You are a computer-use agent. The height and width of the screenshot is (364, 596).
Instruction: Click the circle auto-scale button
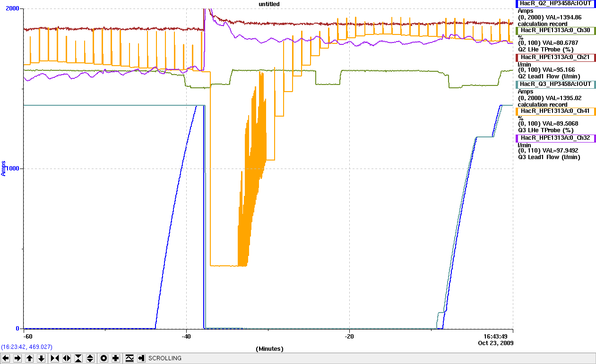pyautogui.click(x=104, y=358)
